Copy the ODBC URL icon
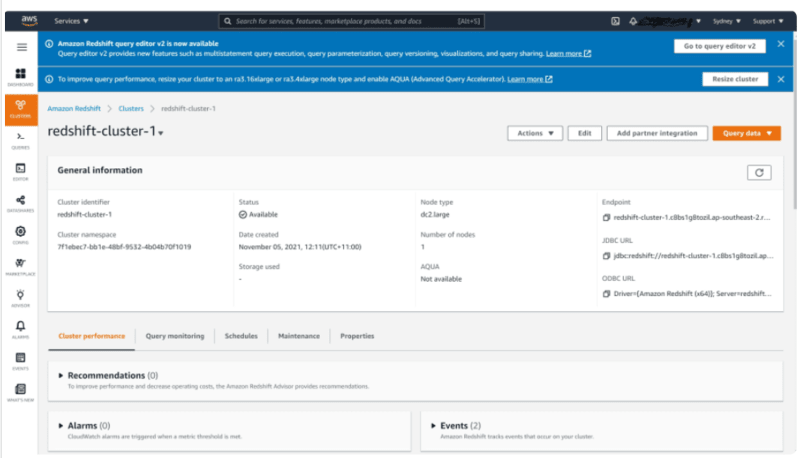 [x=606, y=294]
